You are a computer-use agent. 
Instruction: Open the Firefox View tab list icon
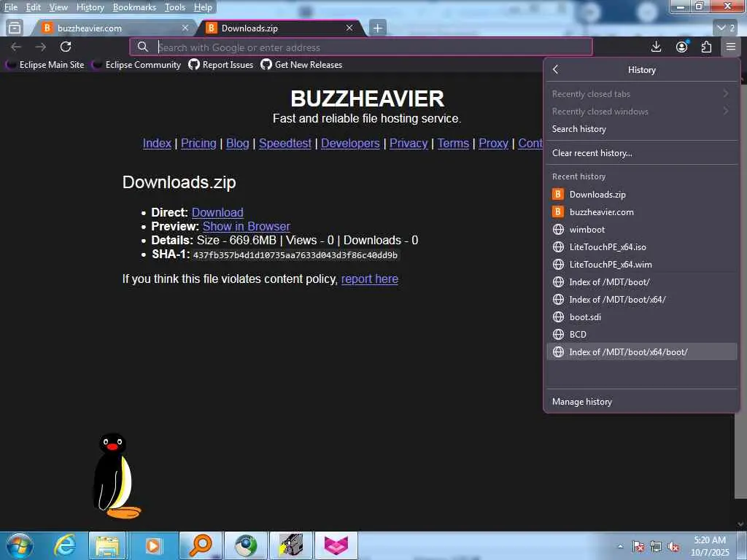click(15, 28)
